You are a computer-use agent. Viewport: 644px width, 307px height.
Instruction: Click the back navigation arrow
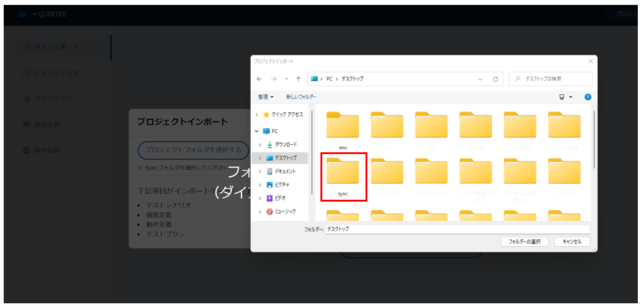pos(259,80)
